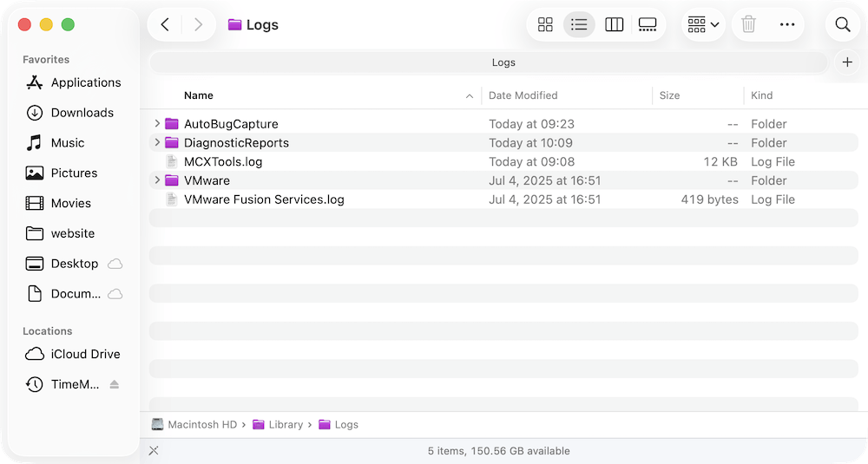Screen dimensions: 868x464
Task: Open Pictures in sidebar
Action: click(74, 173)
